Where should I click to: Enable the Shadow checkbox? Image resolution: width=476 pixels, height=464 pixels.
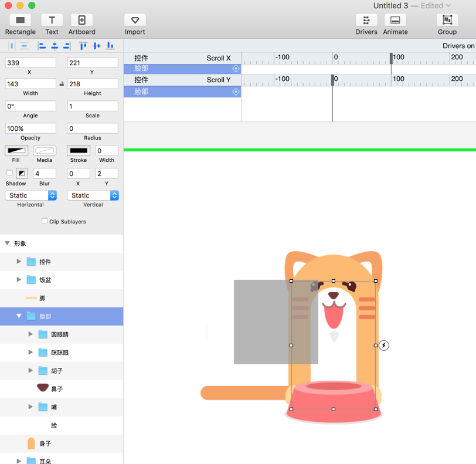coord(9,173)
